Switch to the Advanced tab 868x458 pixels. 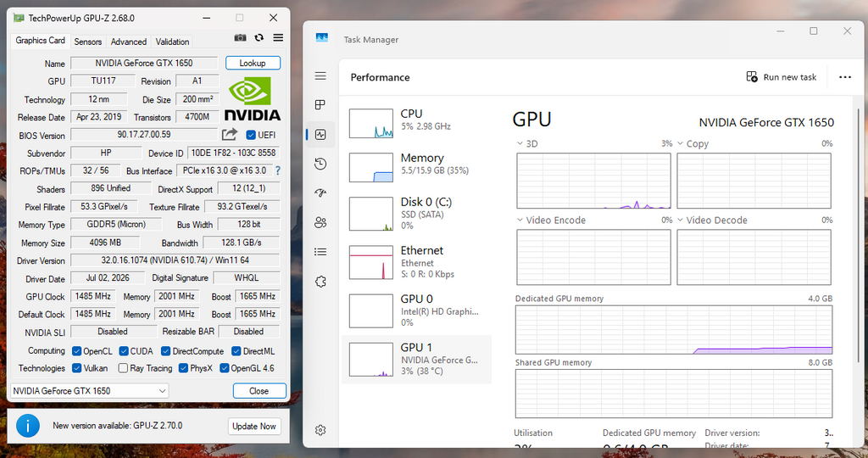click(x=129, y=42)
